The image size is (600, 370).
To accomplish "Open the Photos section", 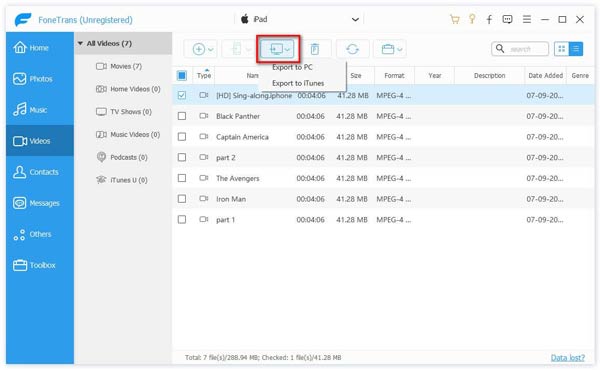I will (40, 79).
